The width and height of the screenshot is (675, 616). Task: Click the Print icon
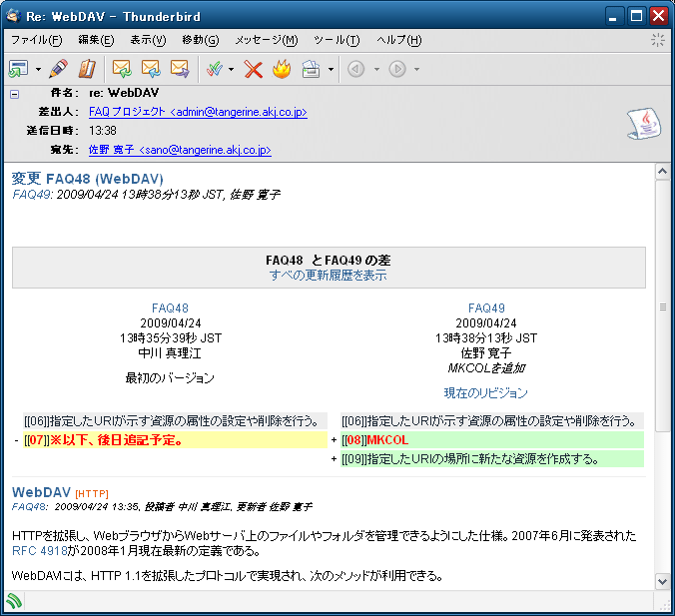(311, 69)
